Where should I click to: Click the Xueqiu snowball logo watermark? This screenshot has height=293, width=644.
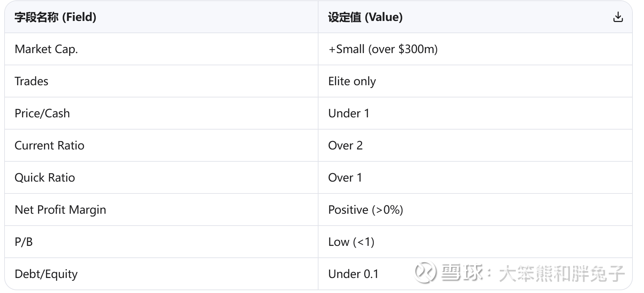point(425,272)
